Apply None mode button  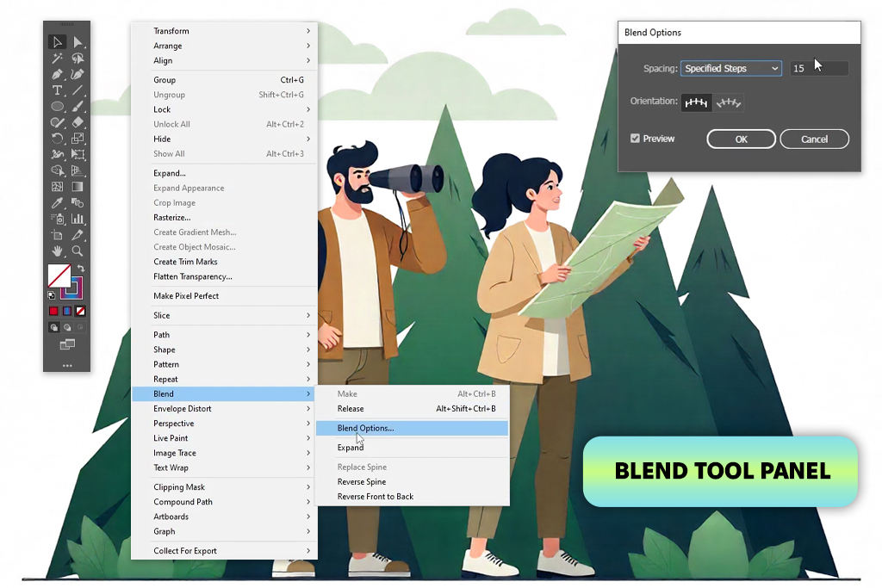click(x=80, y=311)
